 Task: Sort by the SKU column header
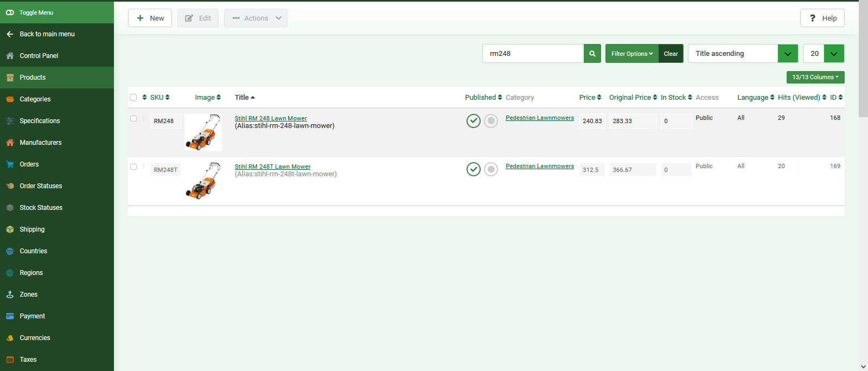(x=159, y=98)
